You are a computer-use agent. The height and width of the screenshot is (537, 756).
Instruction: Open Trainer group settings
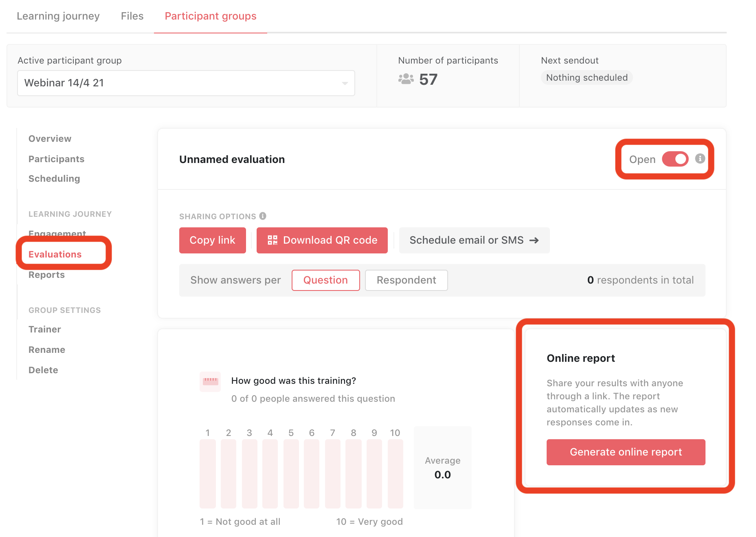45,330
